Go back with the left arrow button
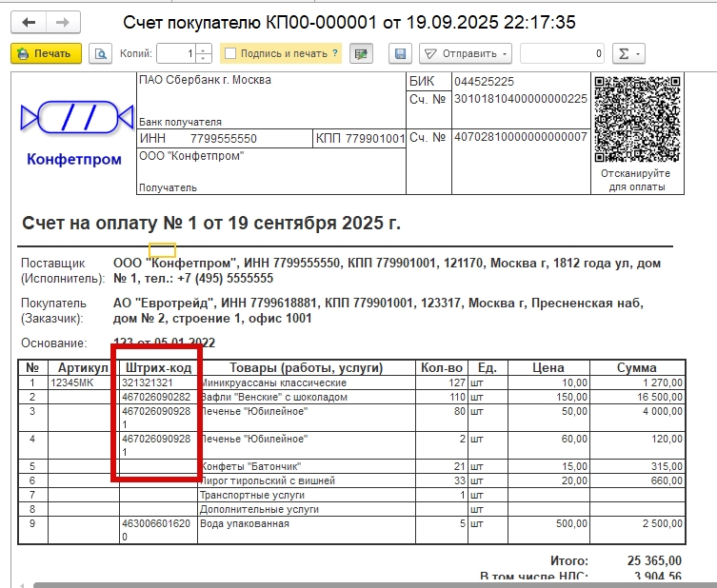The image size is (717, 588). 29,22
